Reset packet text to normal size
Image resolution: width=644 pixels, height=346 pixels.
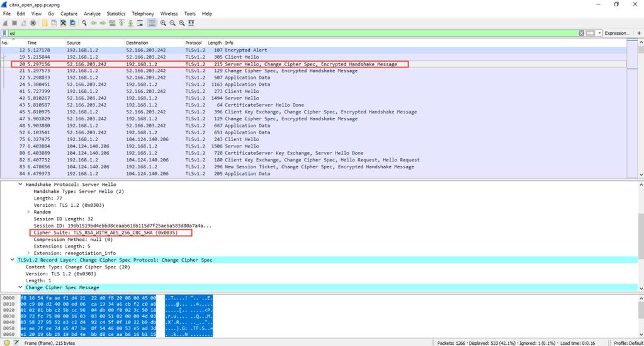click(182, 23)
